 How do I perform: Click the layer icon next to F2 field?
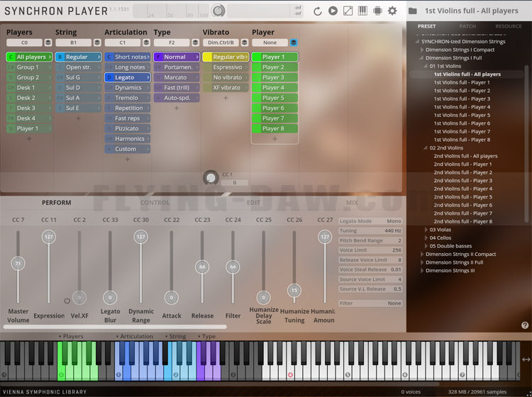point(196,43)
